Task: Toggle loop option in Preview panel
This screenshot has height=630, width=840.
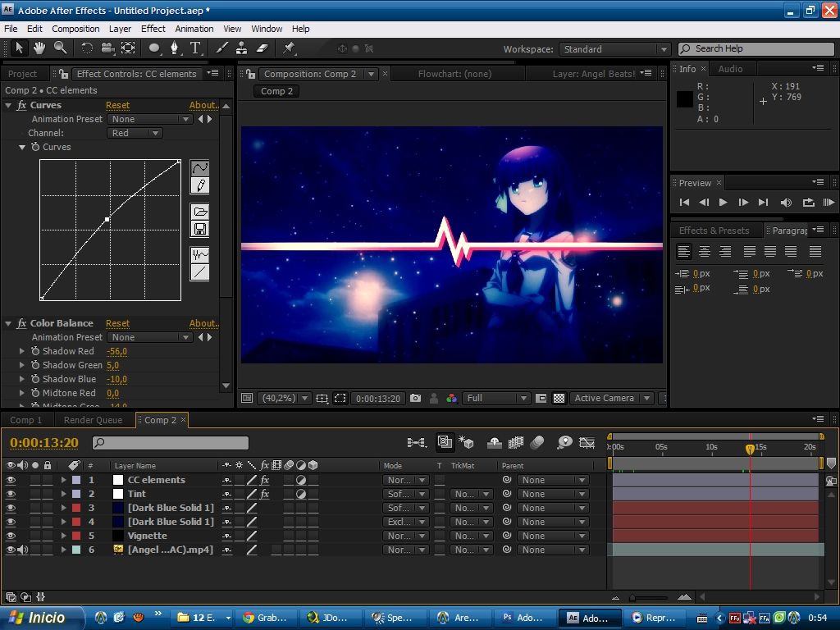Action: [x=808, y=202]
